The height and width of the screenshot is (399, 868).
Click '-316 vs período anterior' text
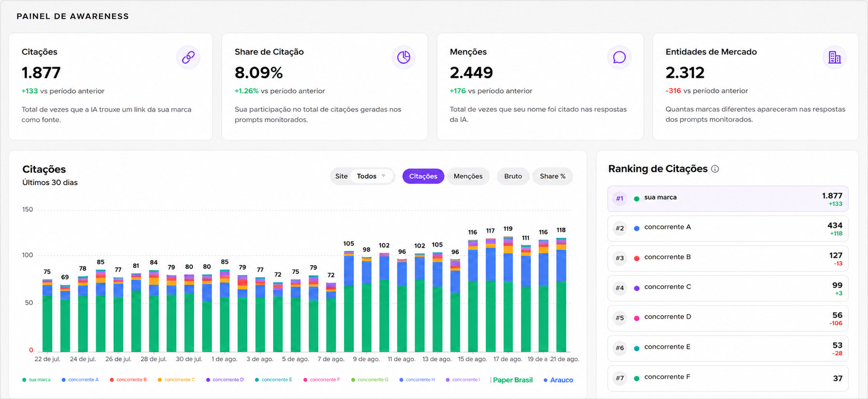click(706, 91)
